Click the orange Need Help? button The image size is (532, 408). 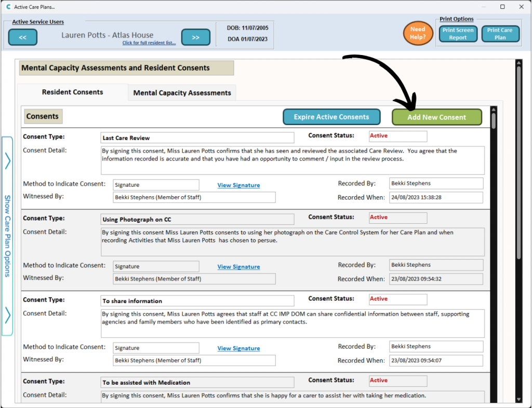418,33
